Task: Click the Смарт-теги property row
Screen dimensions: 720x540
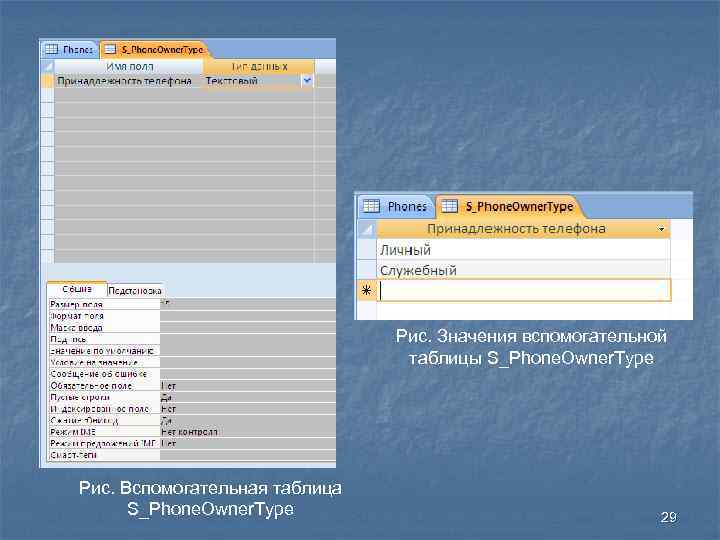Action: click(x=192, y=455)
